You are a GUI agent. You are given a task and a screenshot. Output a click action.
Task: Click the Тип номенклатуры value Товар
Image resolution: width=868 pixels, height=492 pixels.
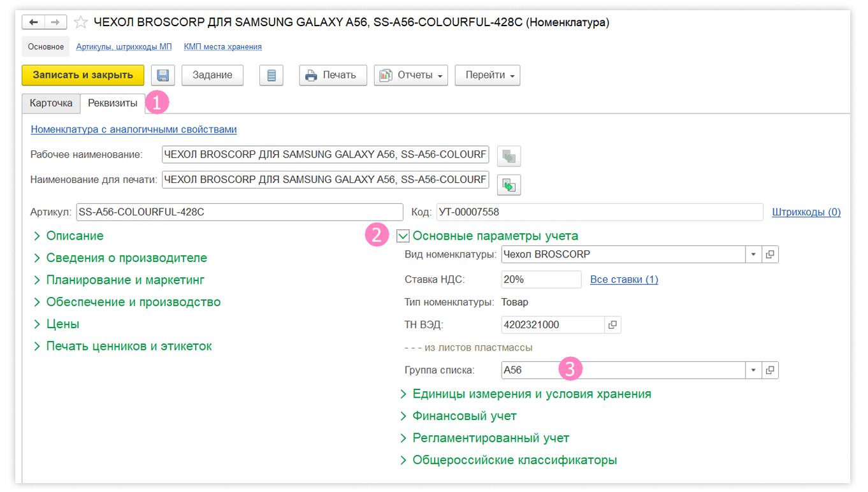point(515,302)
